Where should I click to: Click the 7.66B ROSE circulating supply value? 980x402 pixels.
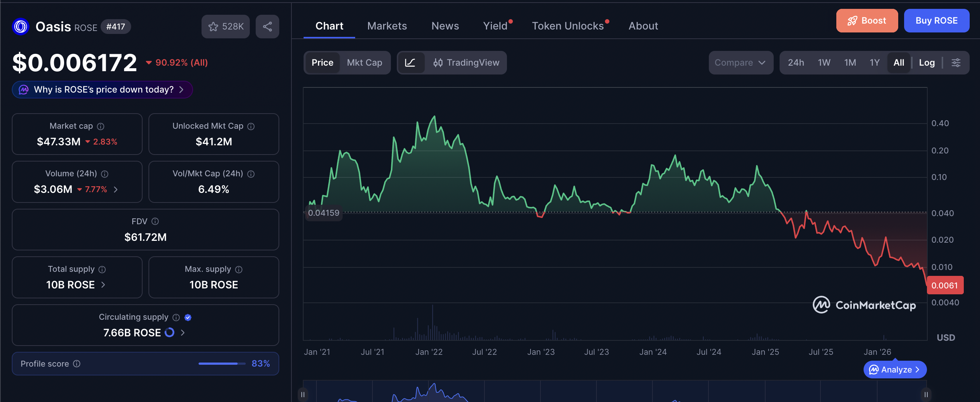click(x=132, y=333)
